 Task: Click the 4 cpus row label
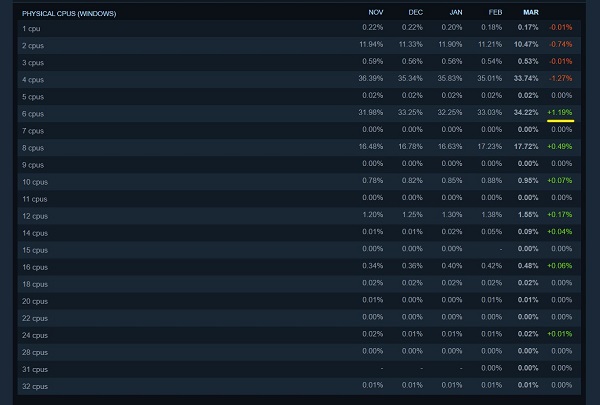pyautogui.click(x=33, y=80)
